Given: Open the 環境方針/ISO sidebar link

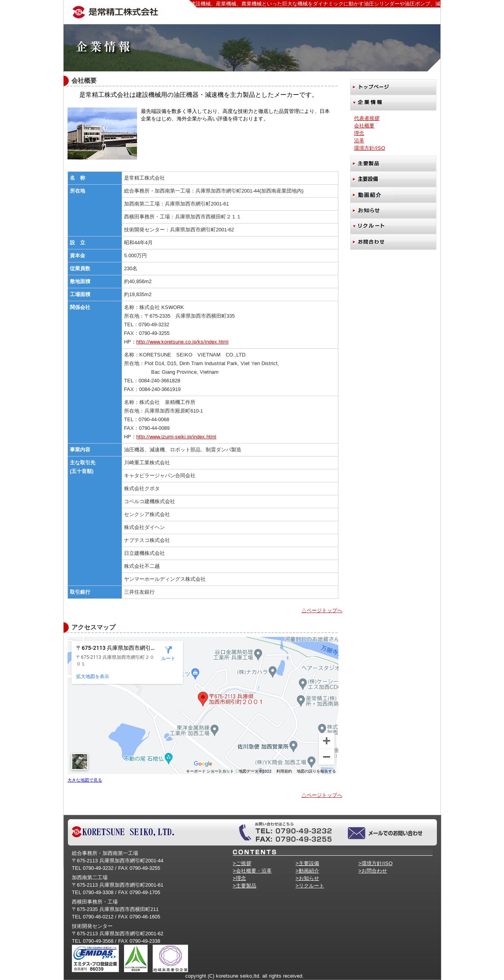Looking at the screenshot, I should [369, 148].
